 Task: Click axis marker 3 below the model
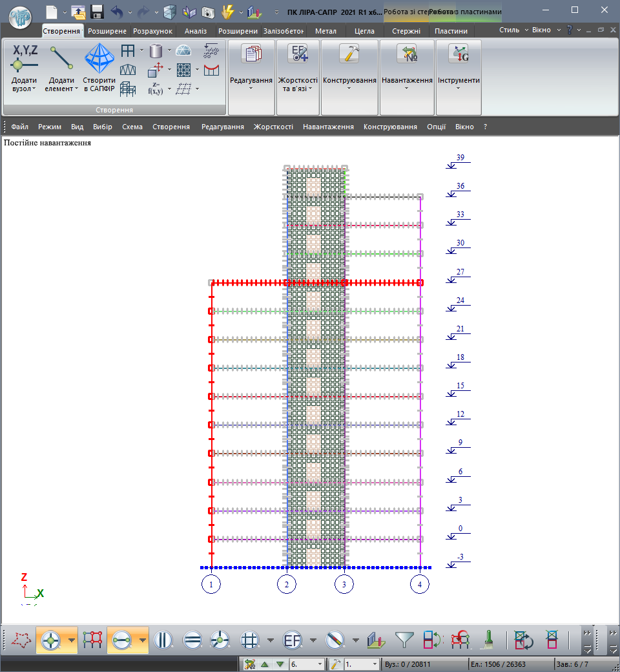(344, 585)
